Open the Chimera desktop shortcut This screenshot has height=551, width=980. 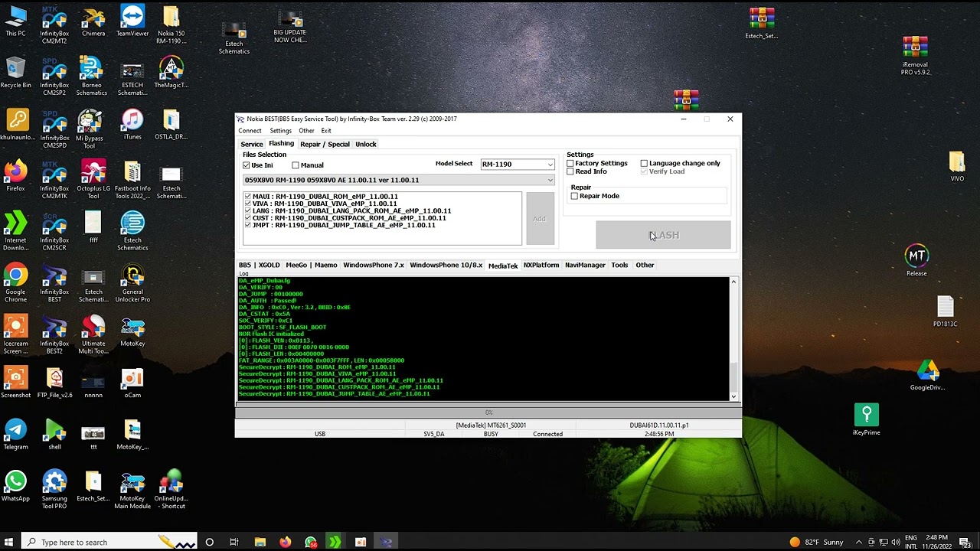[93, 21]
